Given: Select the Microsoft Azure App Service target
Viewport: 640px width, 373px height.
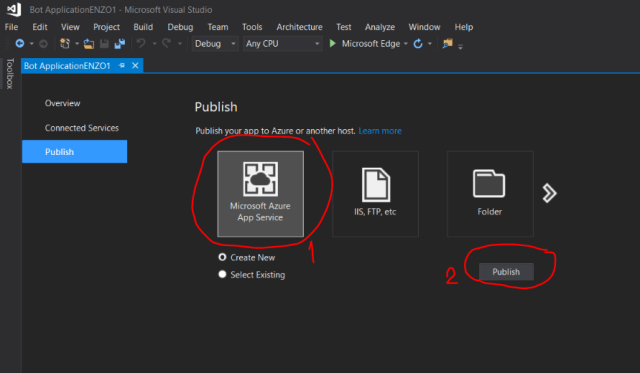Looking at the screenshot, I should [x=260, y=194].
